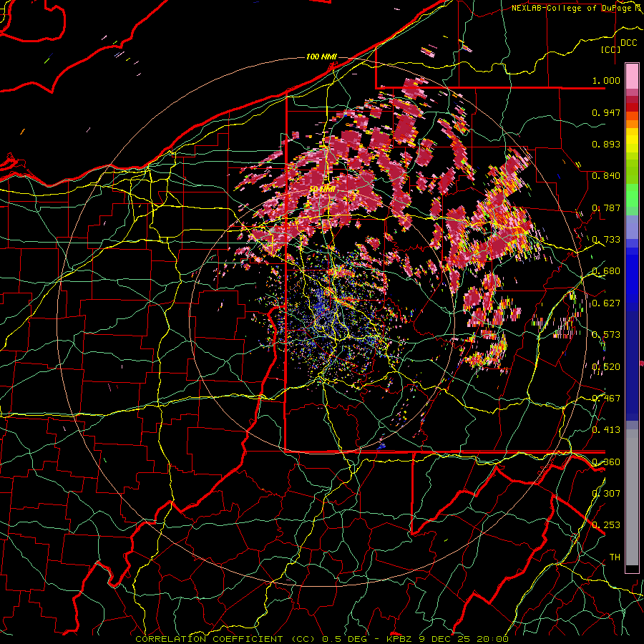Click the 0.253 legend value
Screen dimensions: 644x644
[606, 525]
